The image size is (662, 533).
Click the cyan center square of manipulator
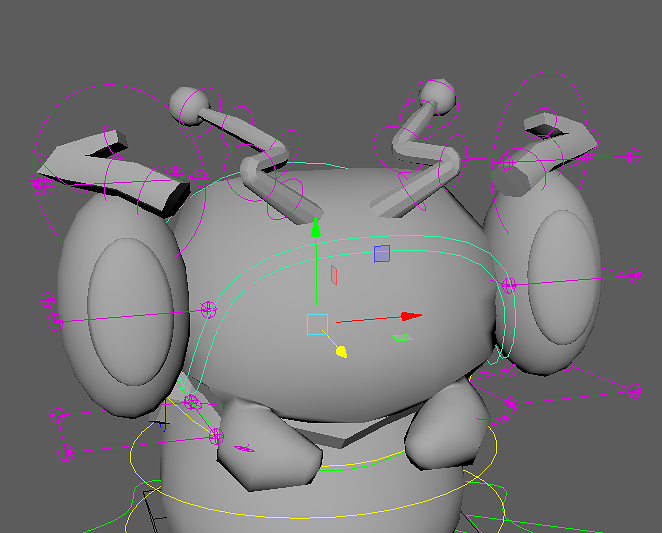point(317,325)
